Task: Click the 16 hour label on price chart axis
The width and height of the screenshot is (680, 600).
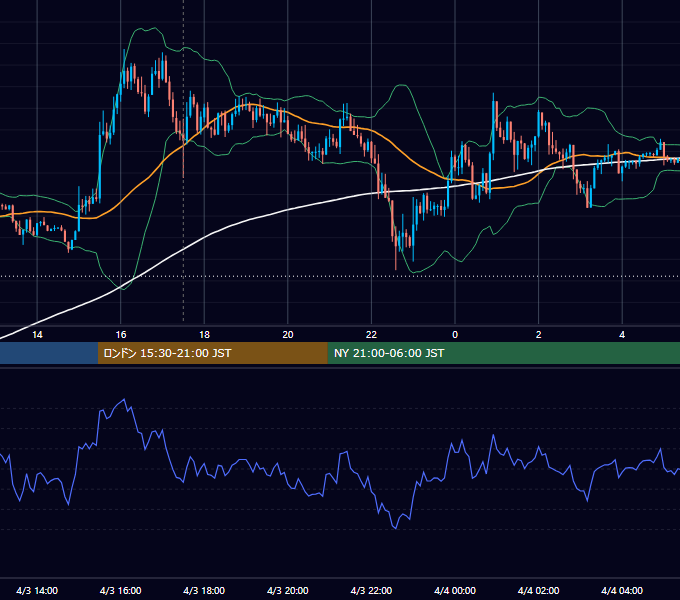Action: 121,335
